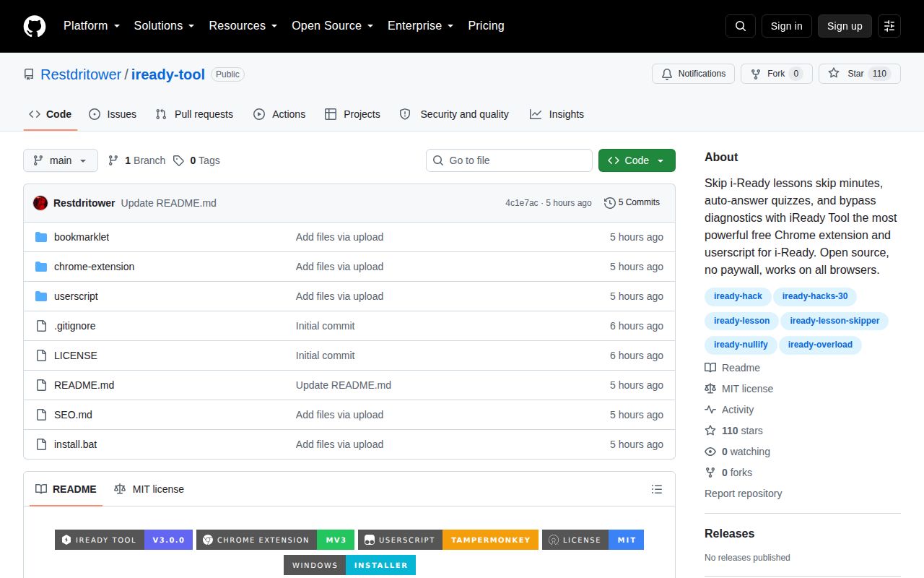Screen dimensions: 924x578
Task: Open the Open Source dropdown
Action: (x=333, y=26)
